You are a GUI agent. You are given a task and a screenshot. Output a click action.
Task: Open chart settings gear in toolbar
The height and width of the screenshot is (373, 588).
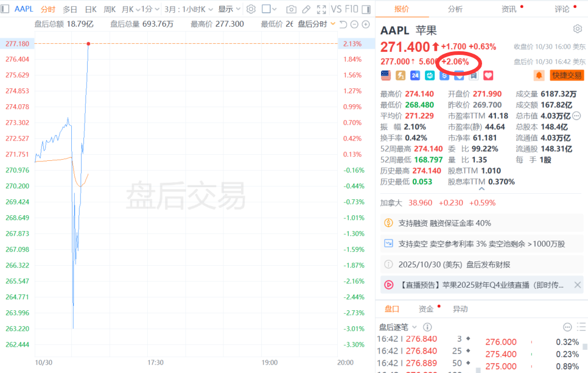click(x=251, y=9)
